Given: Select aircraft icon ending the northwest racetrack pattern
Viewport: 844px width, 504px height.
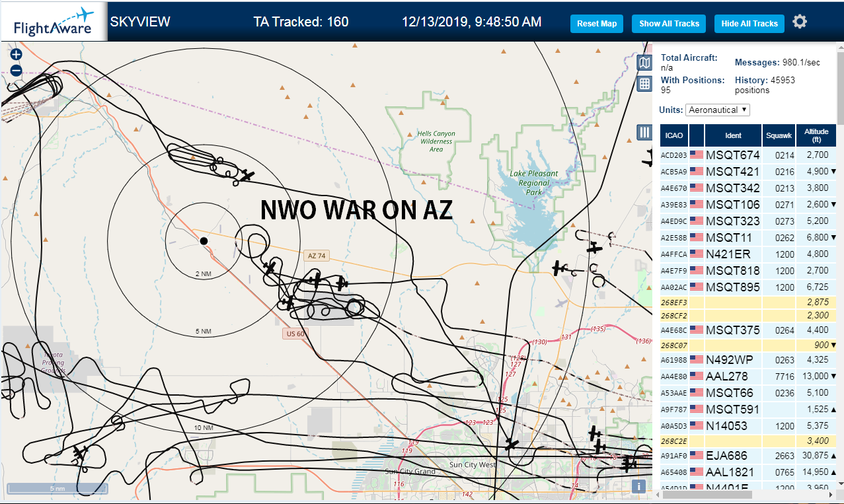Looking at the screenshot, I should [x=247, y=176].
